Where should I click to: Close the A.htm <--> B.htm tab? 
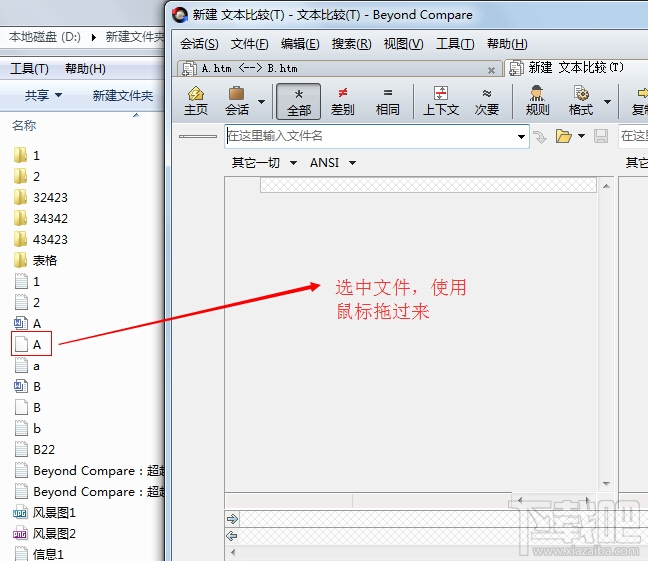tap(491, 70)
